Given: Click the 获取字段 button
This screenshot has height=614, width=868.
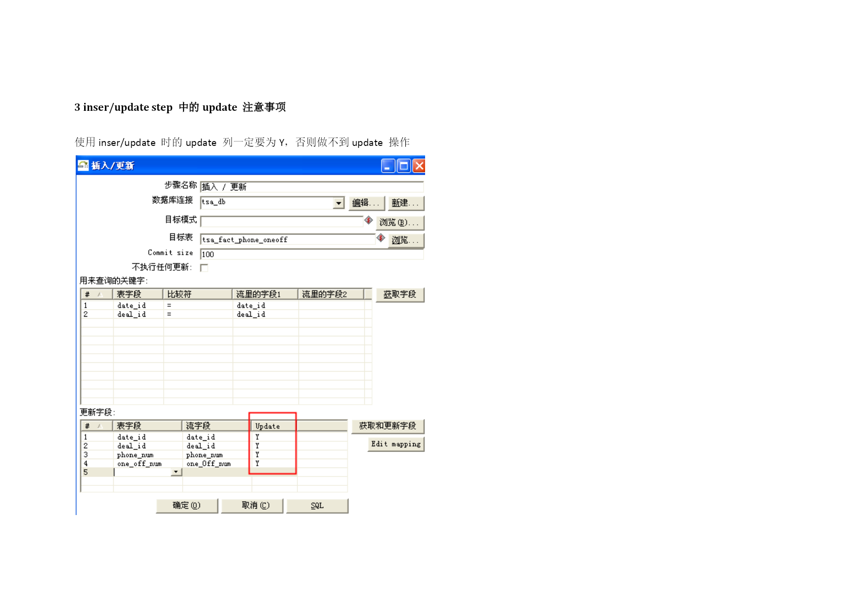Looking at the screenshot, I should (x=400, y=294).
